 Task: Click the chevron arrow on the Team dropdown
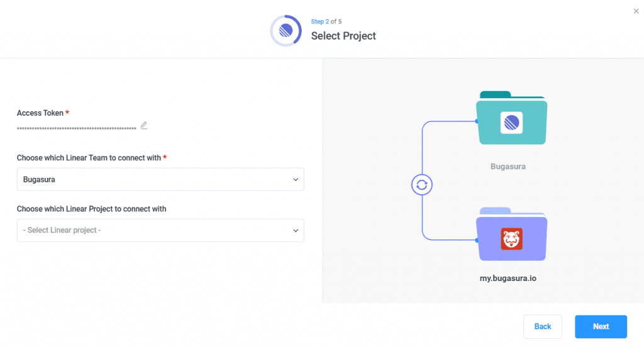(296, 180)
